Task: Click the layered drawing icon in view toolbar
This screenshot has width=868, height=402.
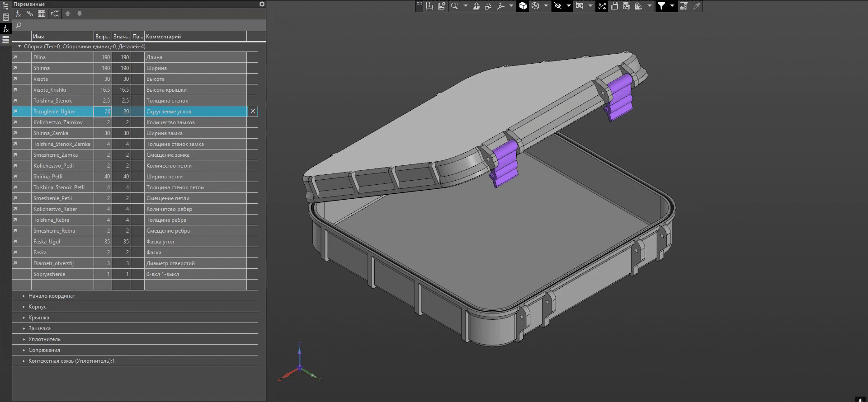Action: pos(639,6)
